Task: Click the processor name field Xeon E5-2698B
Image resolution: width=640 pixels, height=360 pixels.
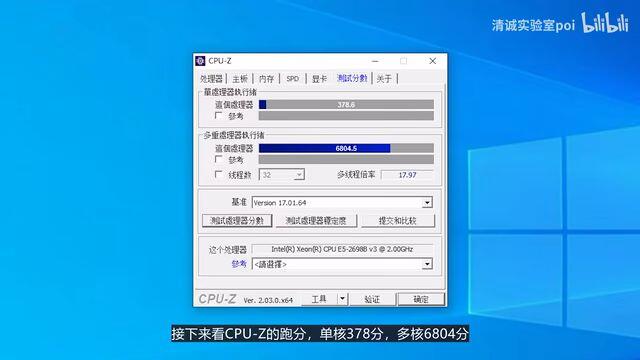Action: pos(342,249)
